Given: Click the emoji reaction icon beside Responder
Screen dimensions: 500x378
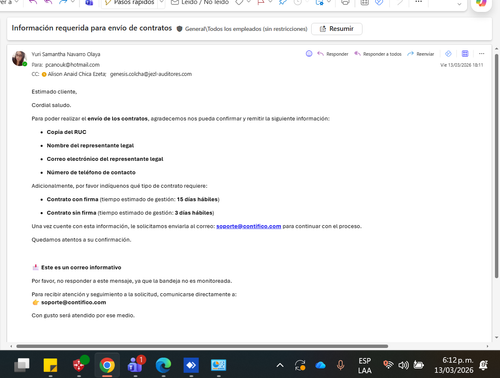Looking at the screenshot, I should (x=309, y=54).
